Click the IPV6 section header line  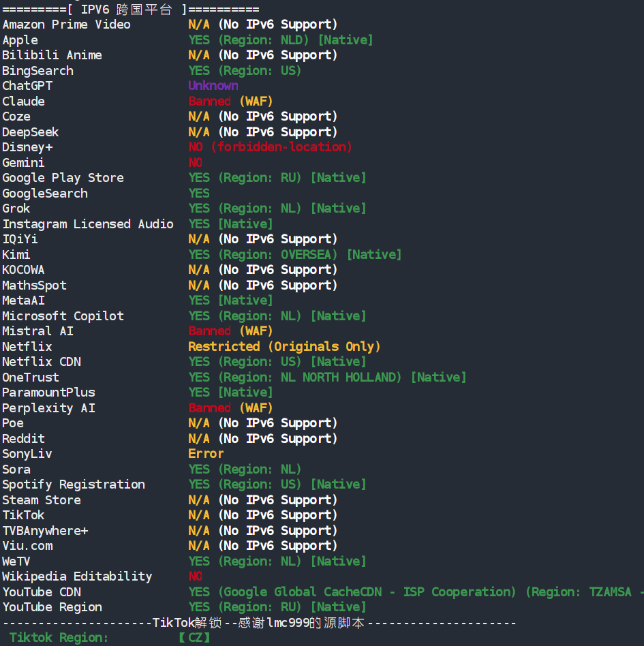[131, 9]
